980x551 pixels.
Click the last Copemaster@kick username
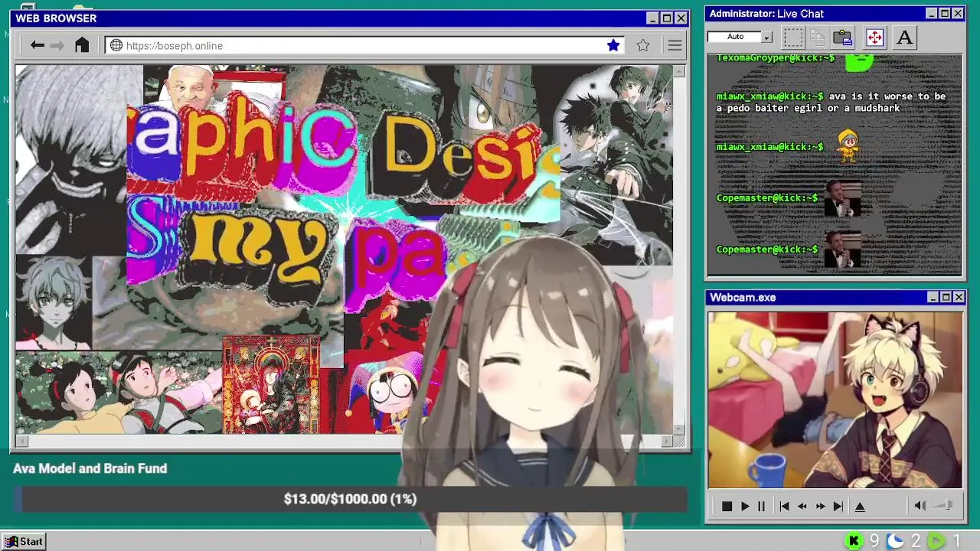(x=767, y=249)
